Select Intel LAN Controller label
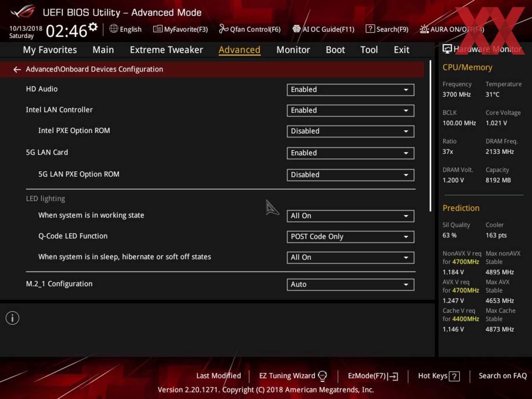Screen dimensions: 532x399 pos(59,110)
